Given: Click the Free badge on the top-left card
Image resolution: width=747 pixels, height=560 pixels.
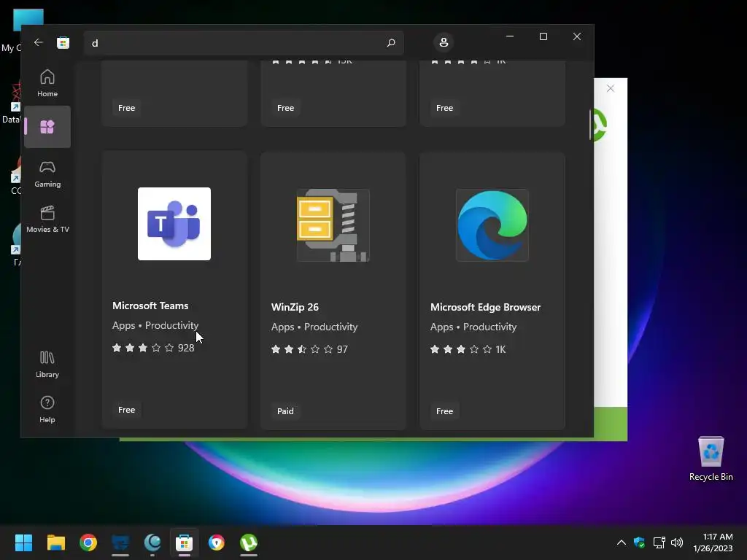Looking at the screenshot, I should [127, 108].
